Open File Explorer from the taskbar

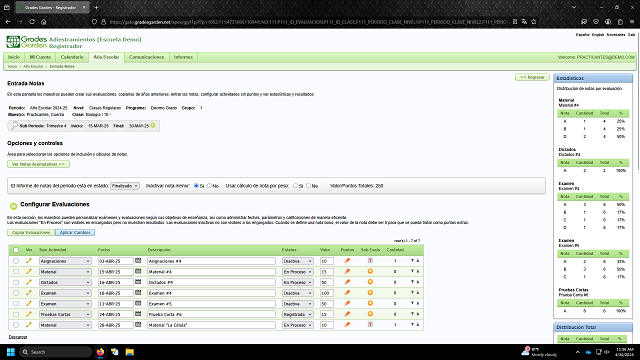[129, 352]
